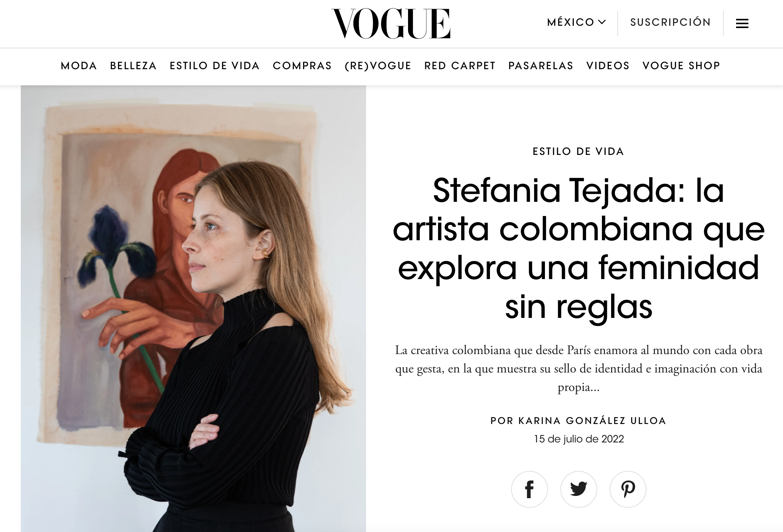Navigate to Estilo de Vida in navbar
Viewport: 783px width, 532px height.
tap(215, 66)
